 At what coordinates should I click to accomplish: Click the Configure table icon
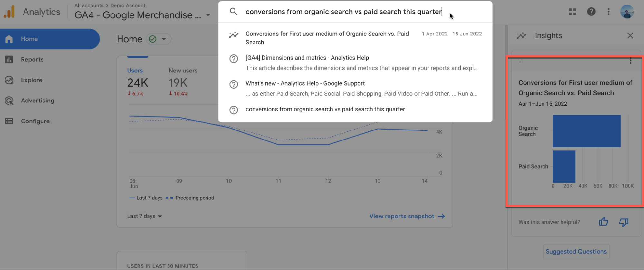9,121
